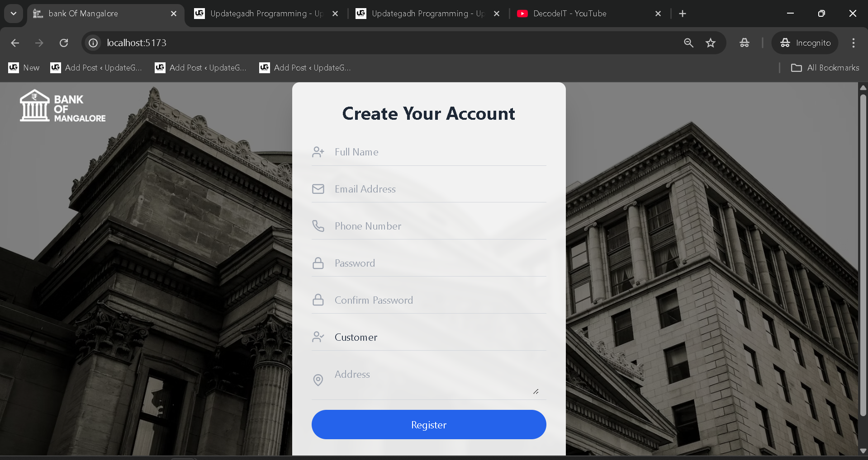Open the All Bookmarks folder
The image size is (868, 460).
(x=825, y=68)
